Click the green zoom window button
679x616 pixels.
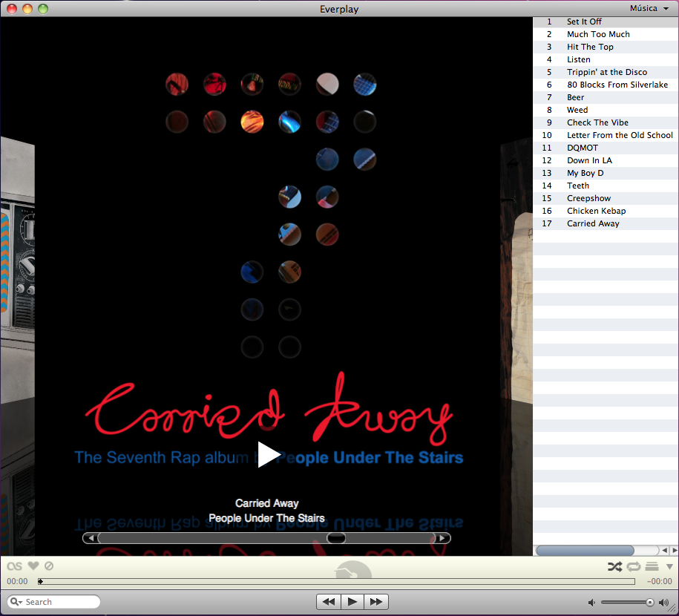click(43, 9)
